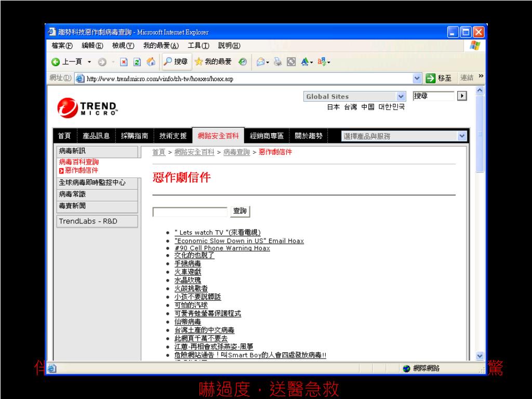Image resolution: width=532 pixels, height=399 pixels.
Task: Open the 網路安全百科 navigation tab
Action: (x=218, y=136)
